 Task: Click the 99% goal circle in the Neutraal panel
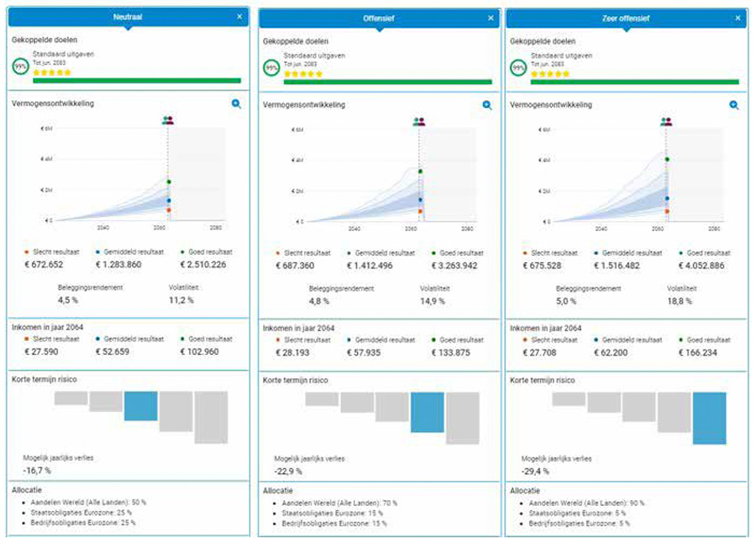19,66
